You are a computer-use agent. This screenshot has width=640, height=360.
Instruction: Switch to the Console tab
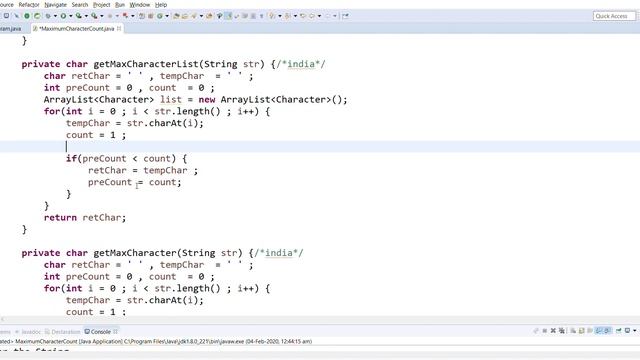pos(100,331)
